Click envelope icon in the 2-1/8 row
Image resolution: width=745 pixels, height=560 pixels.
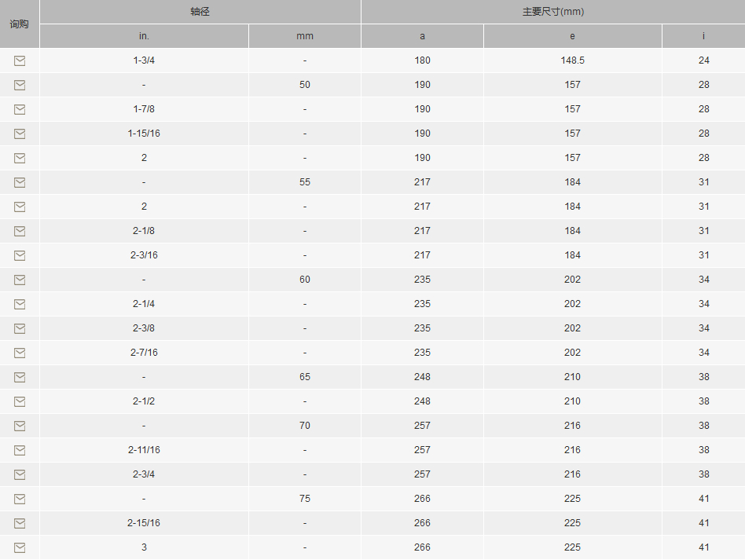[x=20, y=231]
